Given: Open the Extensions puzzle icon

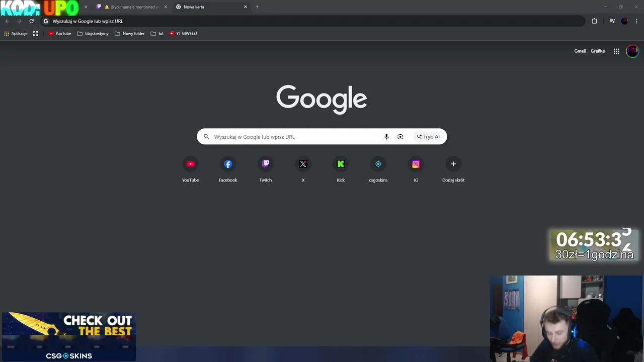Looking at the screenshot, I should point(595,21).
